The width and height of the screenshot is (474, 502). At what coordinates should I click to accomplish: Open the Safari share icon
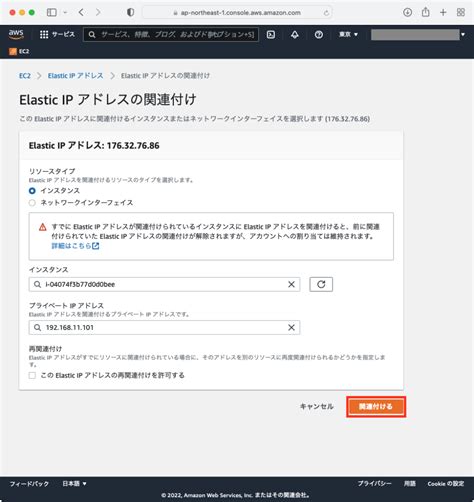425,12
